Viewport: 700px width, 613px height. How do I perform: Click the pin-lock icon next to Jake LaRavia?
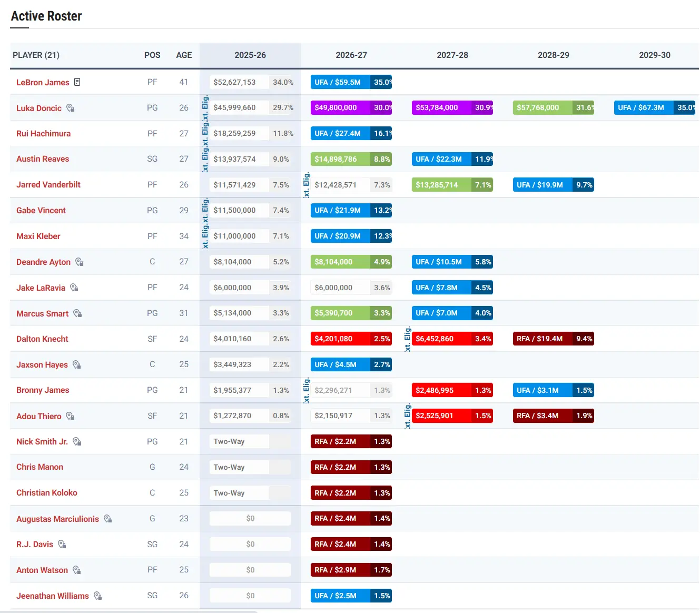point(74,288)
